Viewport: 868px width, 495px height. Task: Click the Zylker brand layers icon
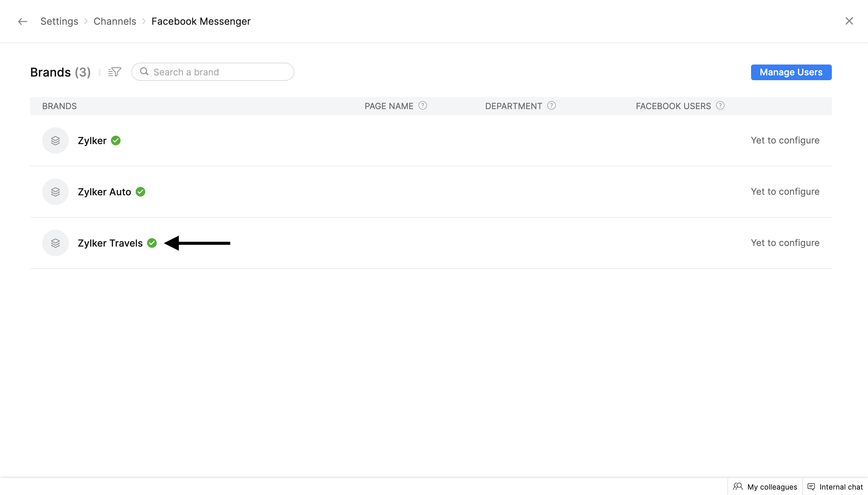55,140
